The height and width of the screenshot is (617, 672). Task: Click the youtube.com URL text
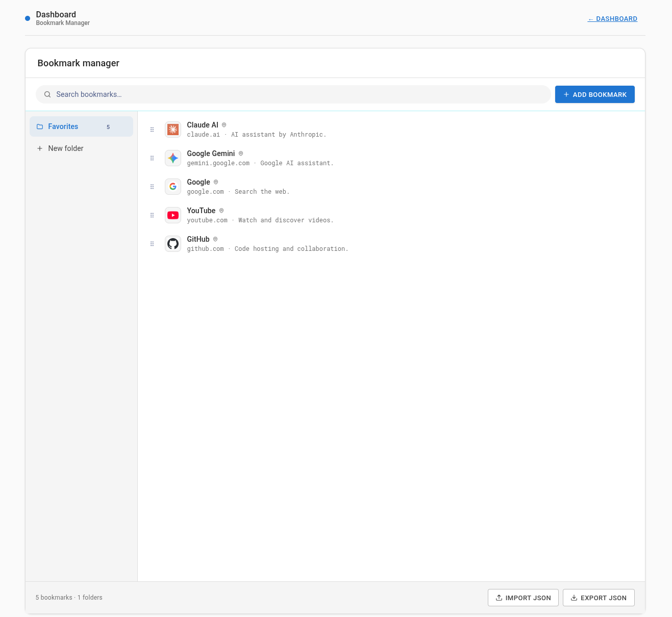[207, 220]
